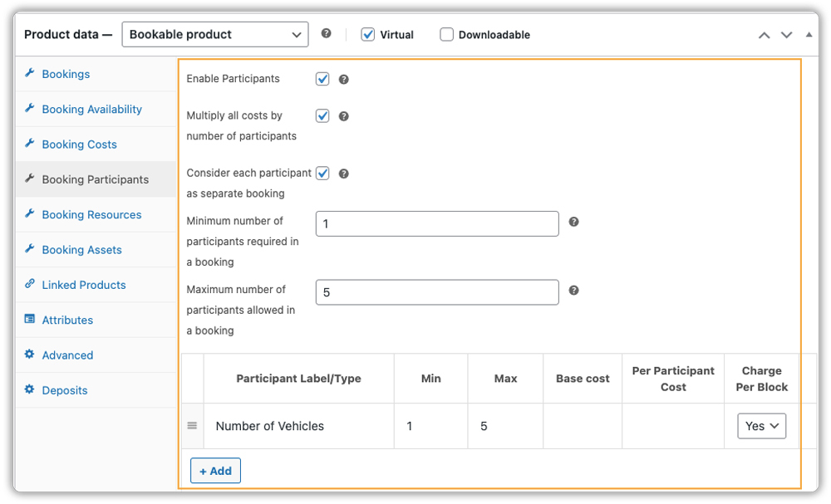Open the Charge Per Block Yes dropdown
This screenshot has width=831, height=504.
pyautogui.click(x=761, y=426)
